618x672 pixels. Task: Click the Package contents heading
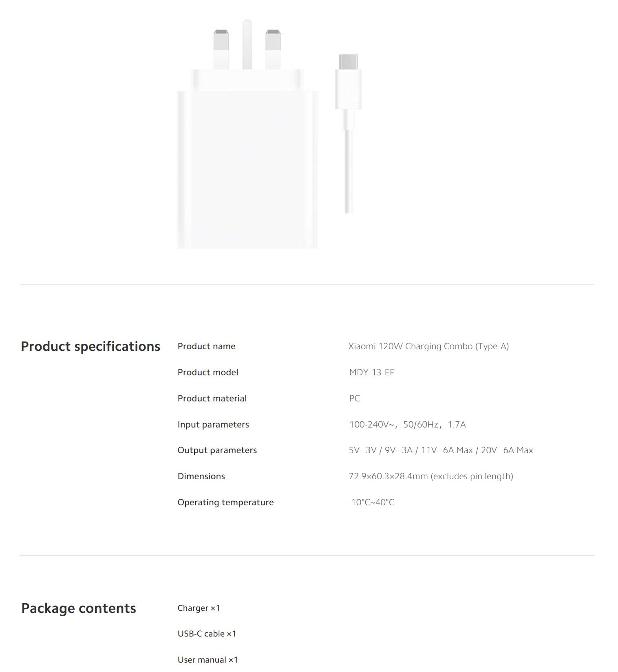[79, 608]
